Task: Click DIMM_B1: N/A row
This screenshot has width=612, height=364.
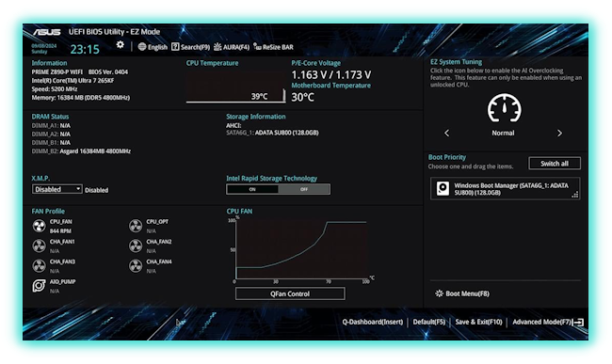Action: point(51,143)
